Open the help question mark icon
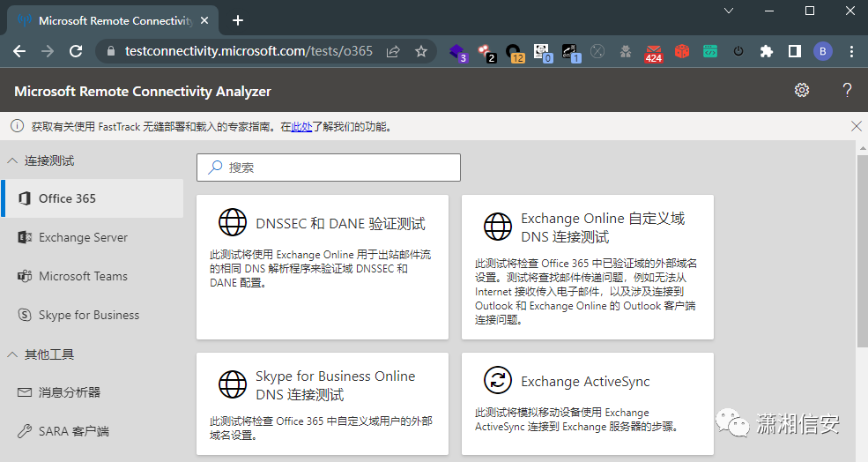 (x=847, y=90)
